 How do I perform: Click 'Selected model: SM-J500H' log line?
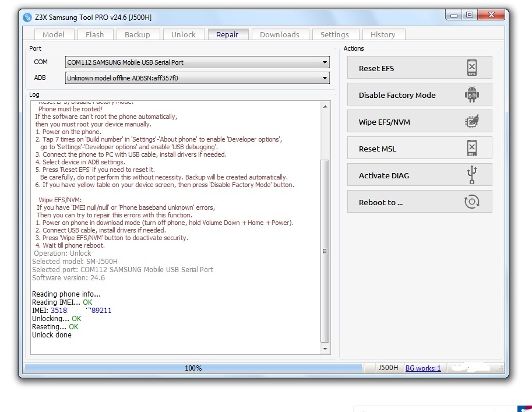75,262
